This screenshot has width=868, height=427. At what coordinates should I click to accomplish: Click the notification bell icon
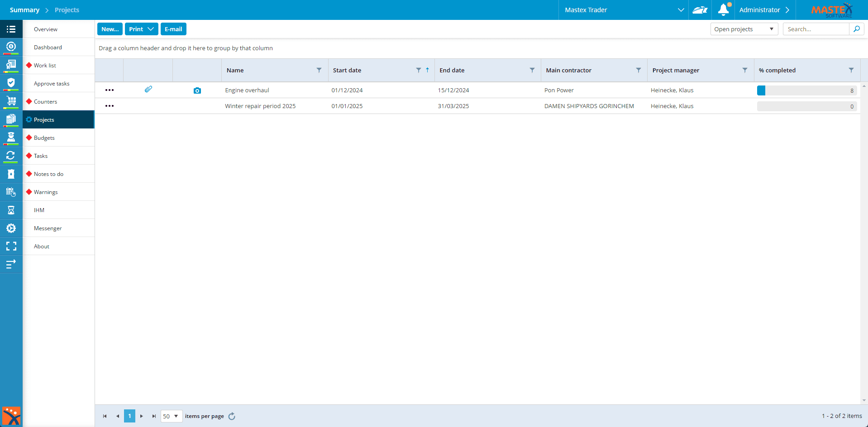723,10
